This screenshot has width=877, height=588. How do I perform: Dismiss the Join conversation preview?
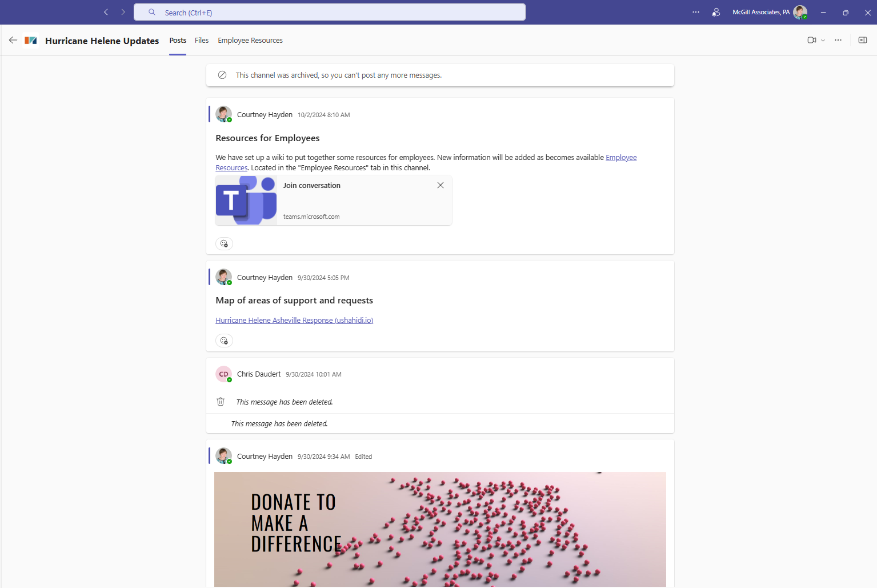point(440,185)
